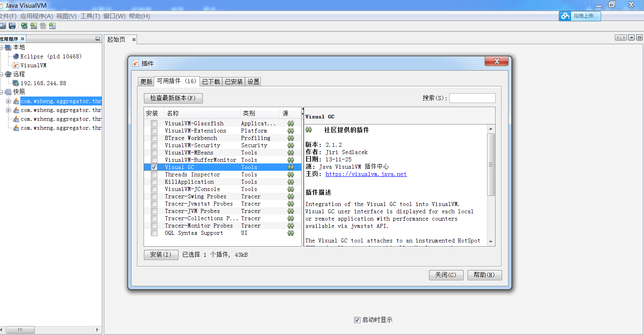Click the scroll-tabs-right arrow at top right
Screen dimensions: 644x335
[x=624, y=38]
